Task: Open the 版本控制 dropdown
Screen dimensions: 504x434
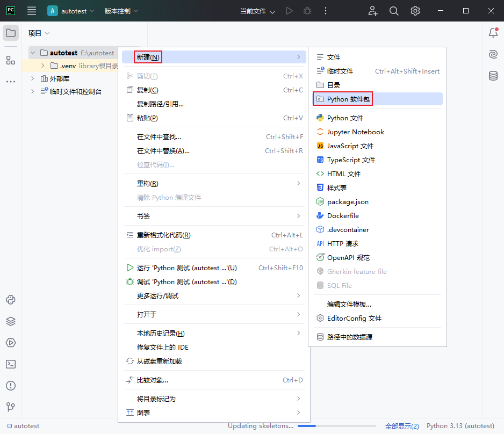Action: click(x=121, y=11)
